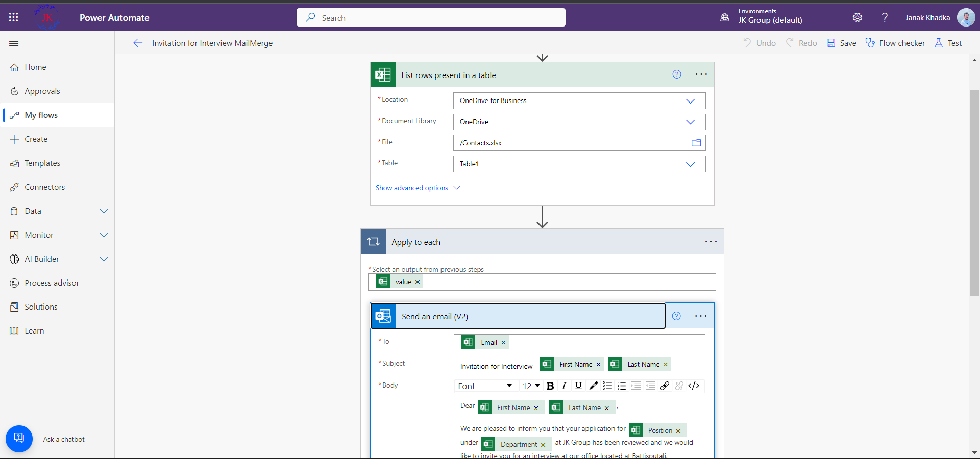This screenshot has height=459, width=980.
Task: Open the Location dropdown showing OneDrive for Business
Action: click(690, 100)
